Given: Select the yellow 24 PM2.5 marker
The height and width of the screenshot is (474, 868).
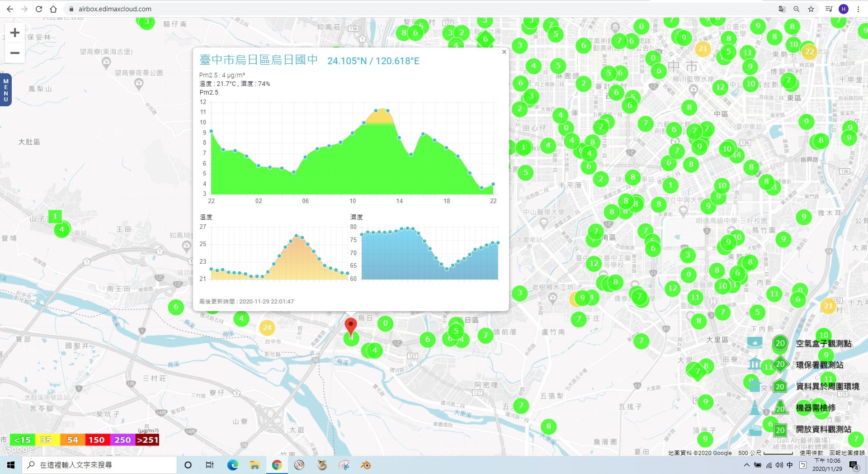Looking at the screenshot, I should coord(267,327).
